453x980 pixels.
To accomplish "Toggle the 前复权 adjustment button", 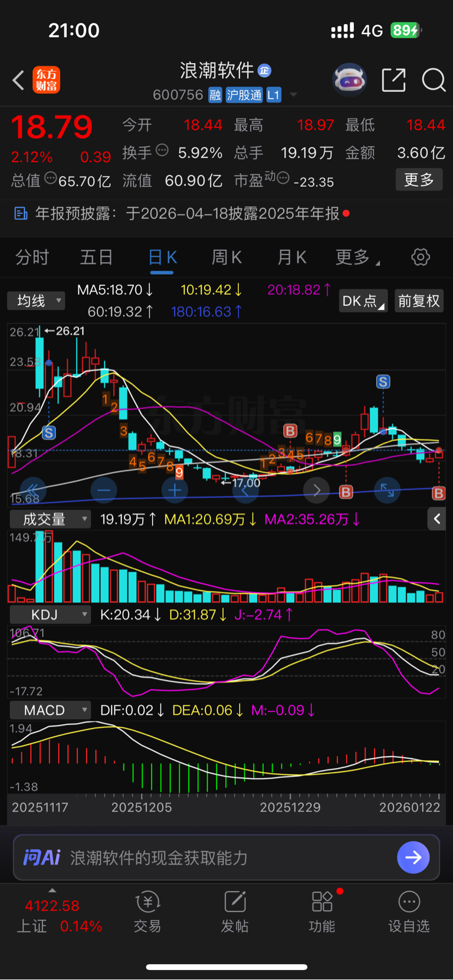I will [x=419, y=301].
